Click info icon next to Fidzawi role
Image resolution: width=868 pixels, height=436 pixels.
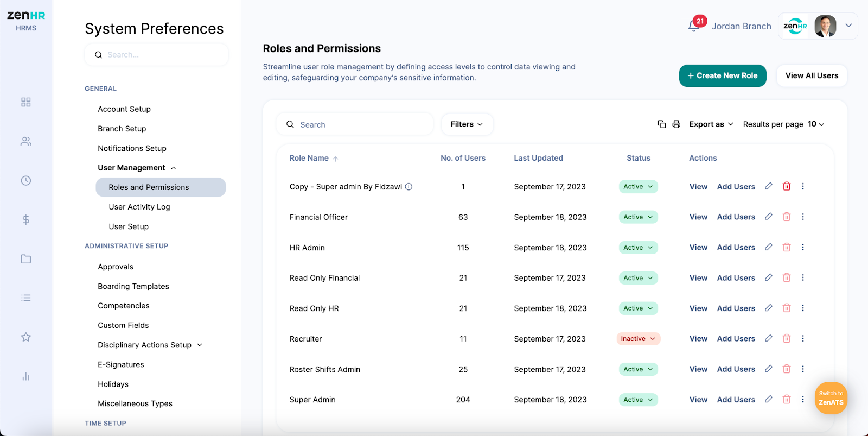[x=409, y=187]
